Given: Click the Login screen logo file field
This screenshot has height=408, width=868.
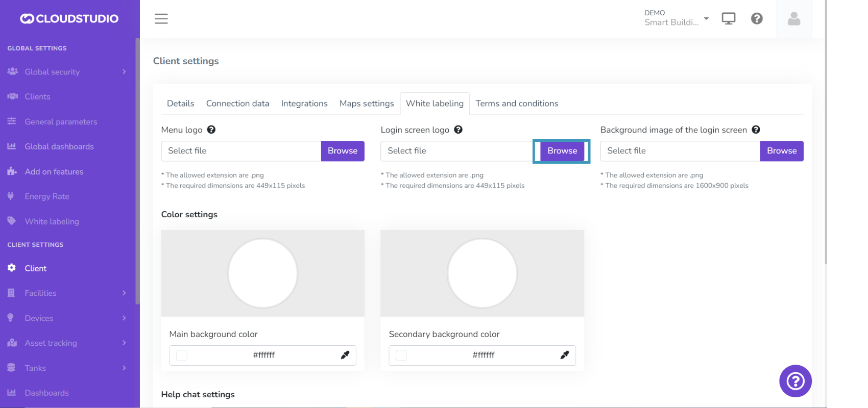Looking at the screenshot, I should 456,151.
